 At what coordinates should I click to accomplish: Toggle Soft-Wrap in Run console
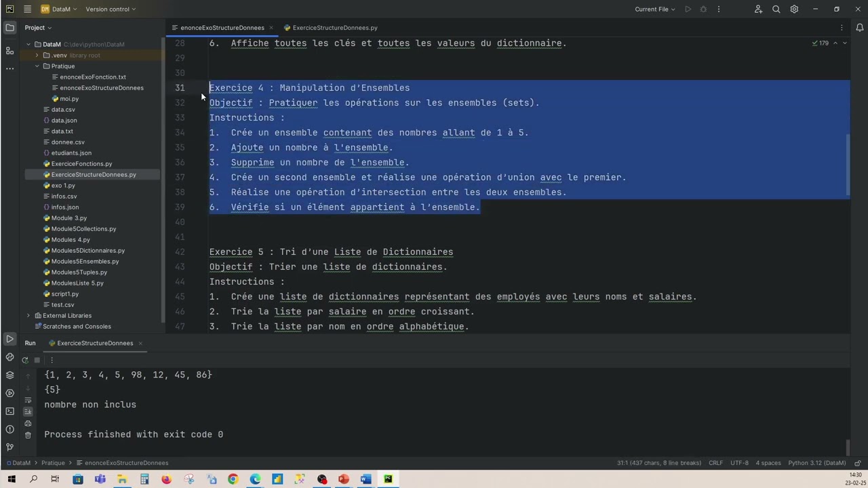28,400
